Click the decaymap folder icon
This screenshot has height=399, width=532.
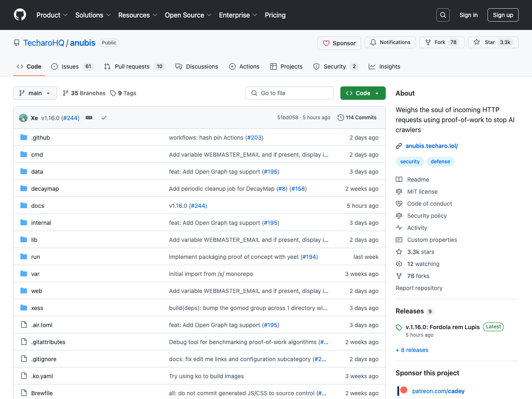pos(24,189)
